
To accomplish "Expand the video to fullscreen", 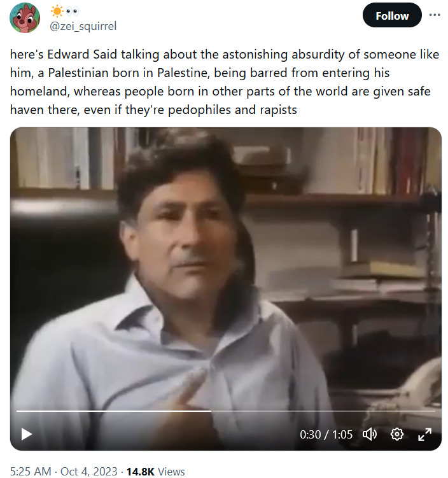I will 424,434.
